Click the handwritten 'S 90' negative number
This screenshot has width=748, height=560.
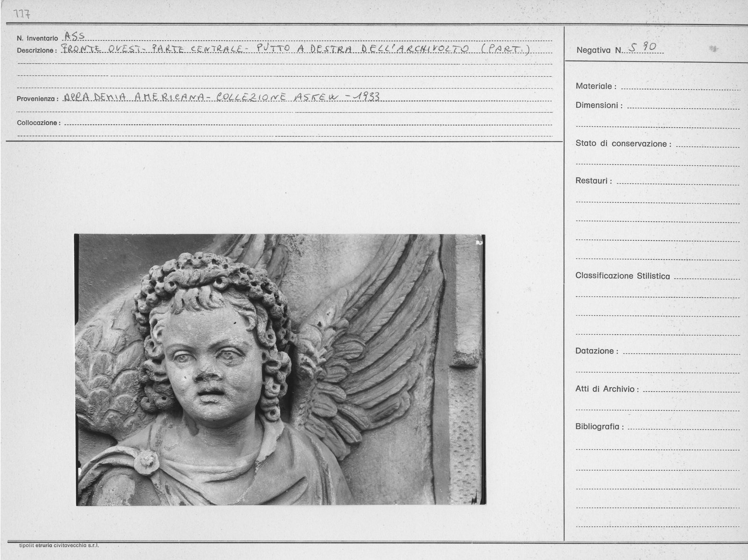point(643,47)
